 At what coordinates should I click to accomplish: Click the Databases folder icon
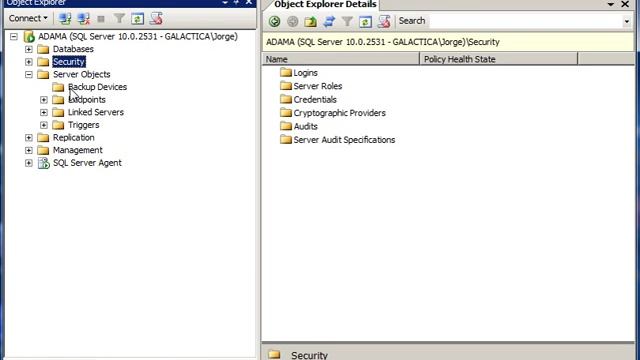[x=43, y=49]
